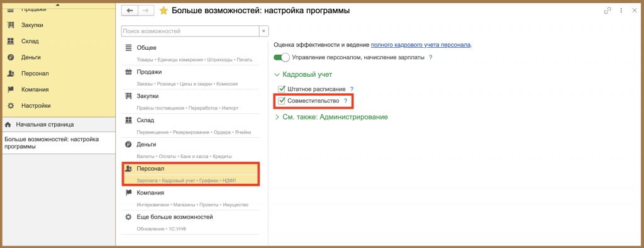Click the Компания flag icon in sidebar

11,89
